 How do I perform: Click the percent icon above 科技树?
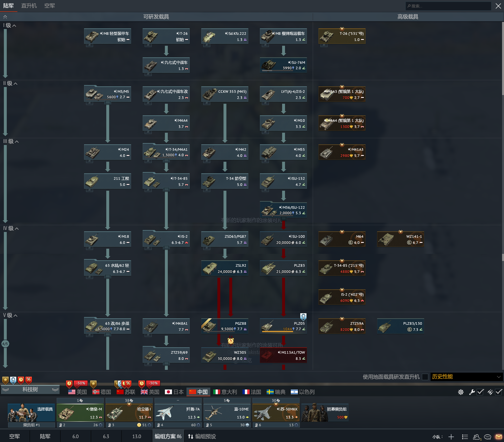[29, 380]
